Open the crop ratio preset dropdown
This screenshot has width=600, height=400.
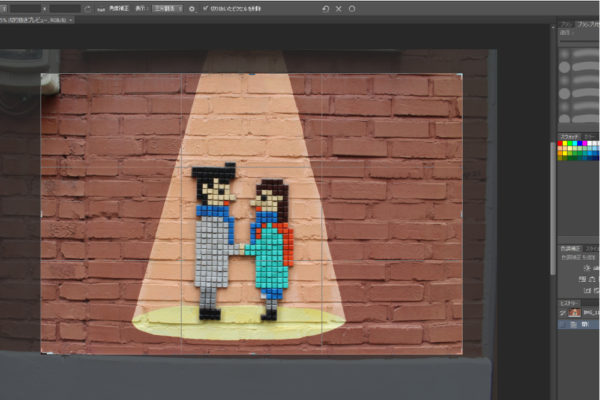tap(5, 8)
